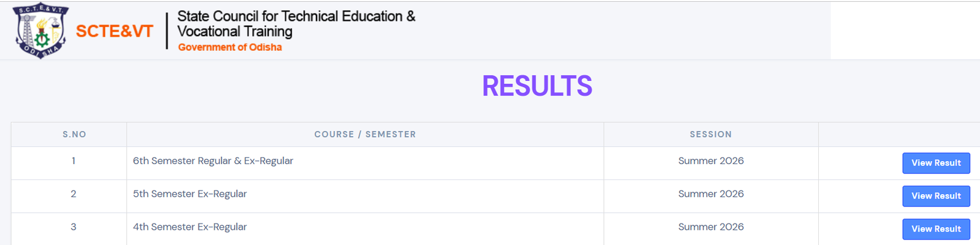Viewport: 980px width, 245px height.
Task: Select the 5th Semester Ex-Regular course text
Action: pyautogui.click(x=190, y=194)
